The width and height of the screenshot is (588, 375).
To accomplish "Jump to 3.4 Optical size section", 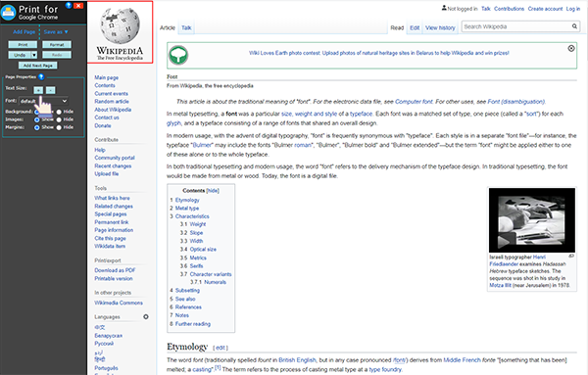I will coord(203,249).
